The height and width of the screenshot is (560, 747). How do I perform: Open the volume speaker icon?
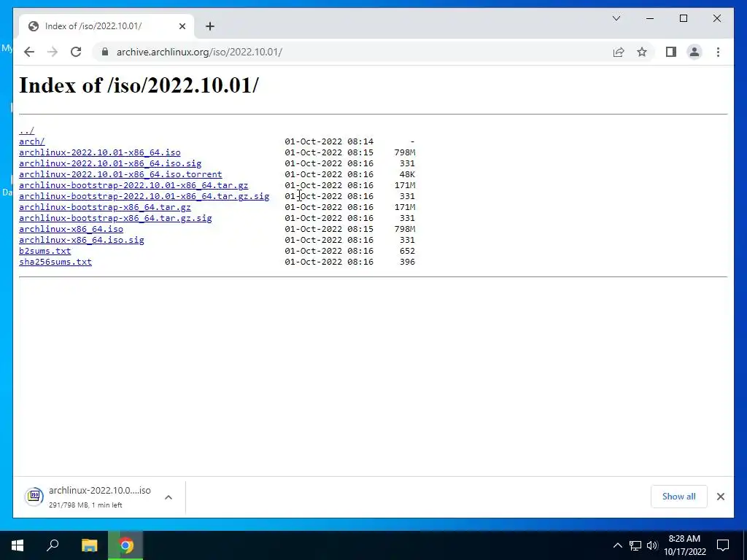pyautogui.click(x=652, y=545)
